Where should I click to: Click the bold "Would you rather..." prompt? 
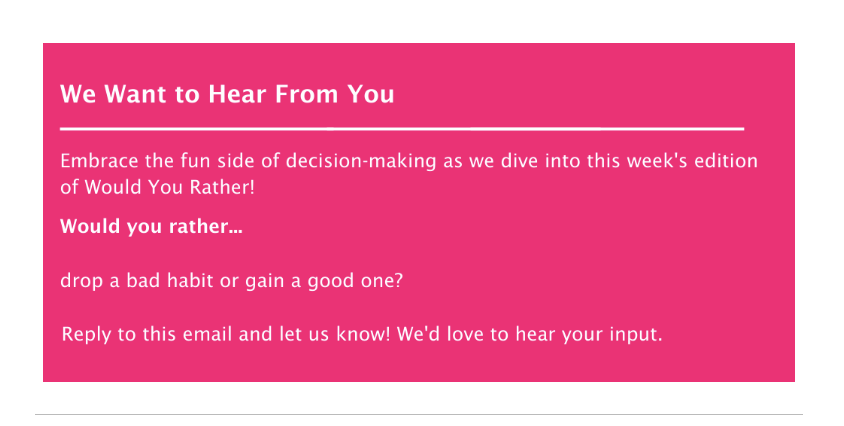151,227
